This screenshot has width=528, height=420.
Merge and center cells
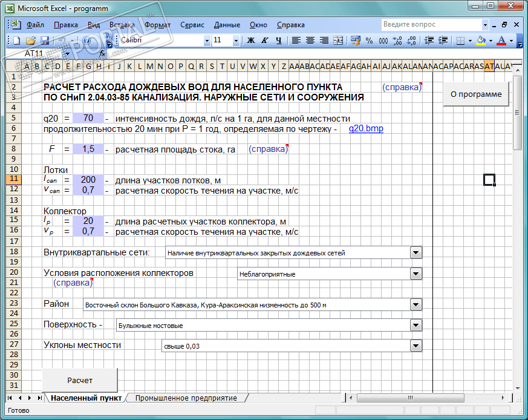coord(338,41)
